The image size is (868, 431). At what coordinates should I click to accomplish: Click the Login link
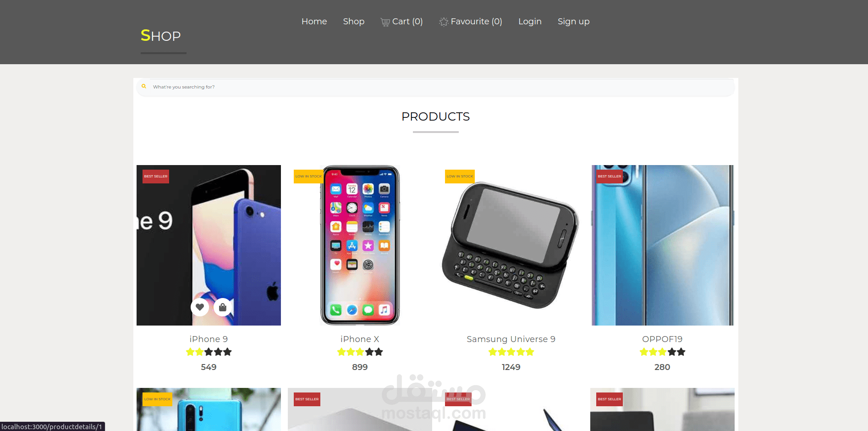pyautogui.click(x=530, y=22)
